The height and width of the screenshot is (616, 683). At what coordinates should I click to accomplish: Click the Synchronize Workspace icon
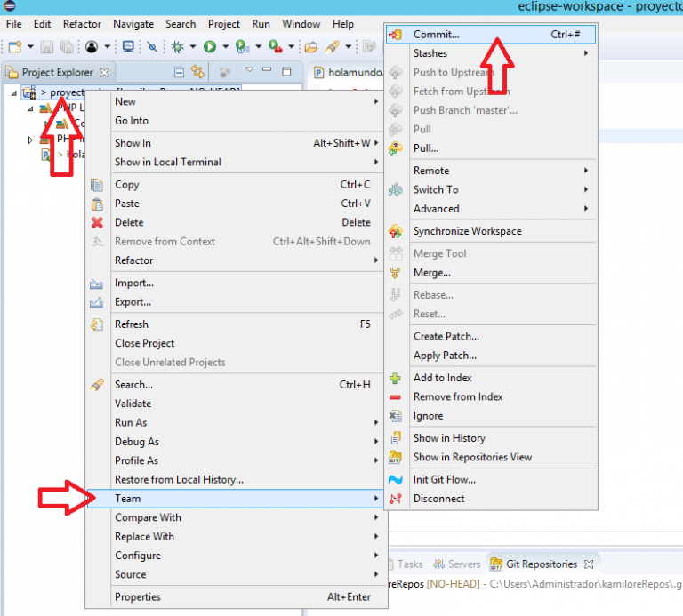point(396,231)
